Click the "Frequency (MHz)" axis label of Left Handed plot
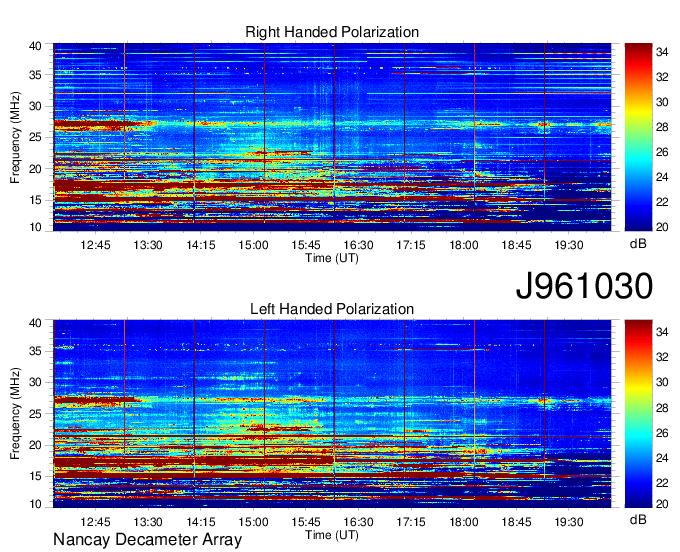The width and height of the screenshot is (680, 552). [15, 414]
